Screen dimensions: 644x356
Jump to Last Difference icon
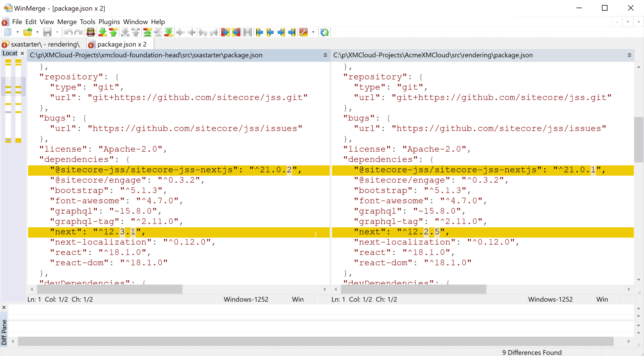click(x=169, y=32)
